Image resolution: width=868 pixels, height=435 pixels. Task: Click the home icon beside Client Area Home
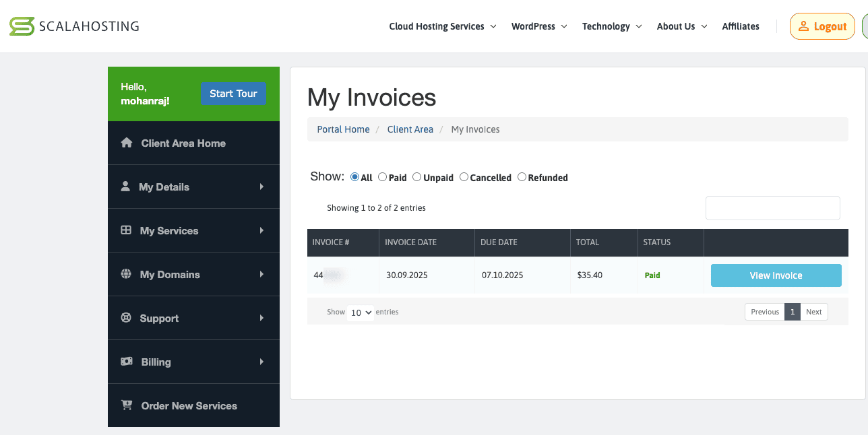pos(126,143)
